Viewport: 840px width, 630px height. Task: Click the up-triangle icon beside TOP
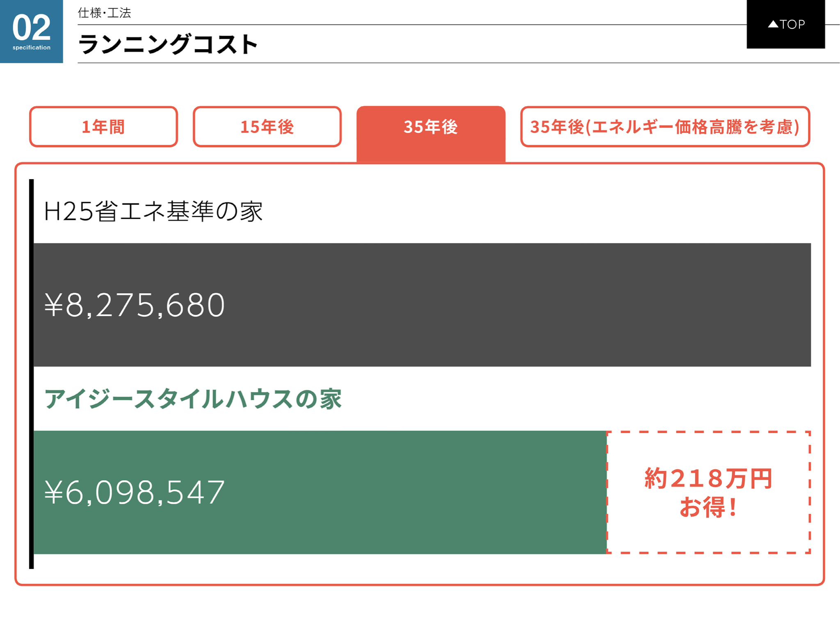point(773,24)
